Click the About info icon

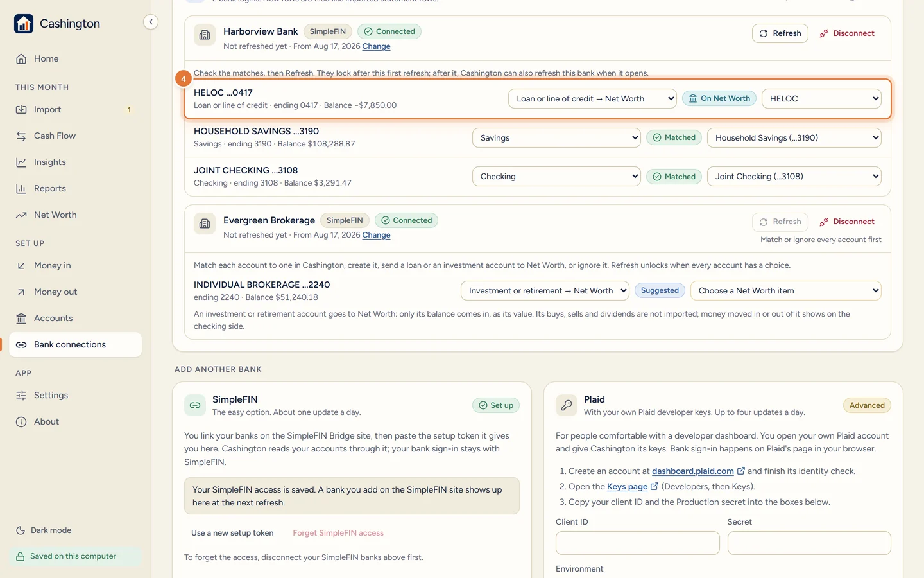click(21, 422)
